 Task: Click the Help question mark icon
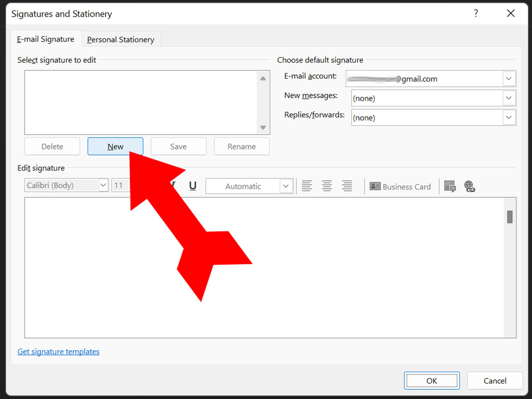pyautogui.click(x=476, y=13)
